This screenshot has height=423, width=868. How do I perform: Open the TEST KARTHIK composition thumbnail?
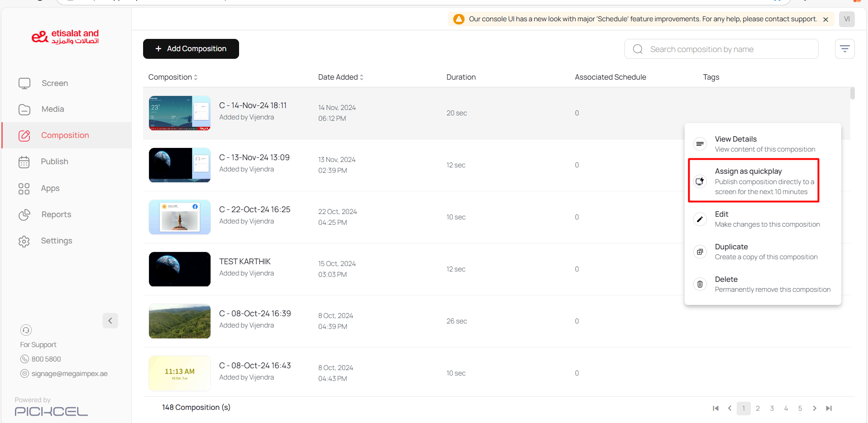pyautogui.click(x=180, y=269)
